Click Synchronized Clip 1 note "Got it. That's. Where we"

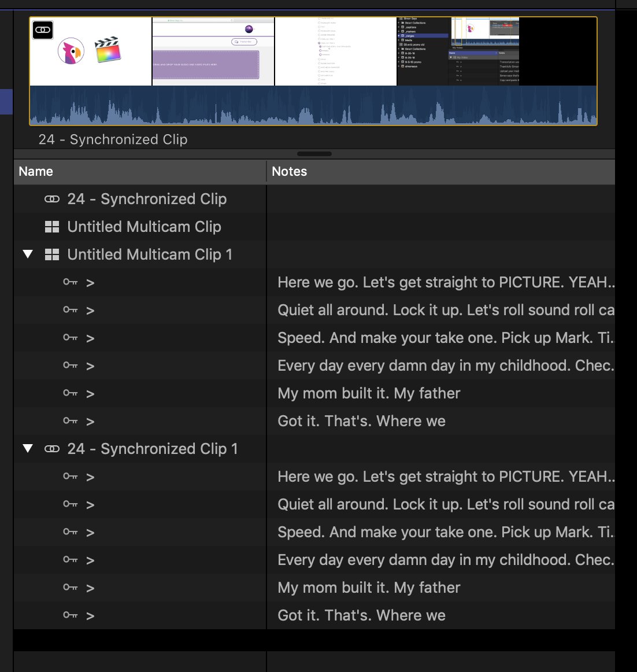pos(361,615)
